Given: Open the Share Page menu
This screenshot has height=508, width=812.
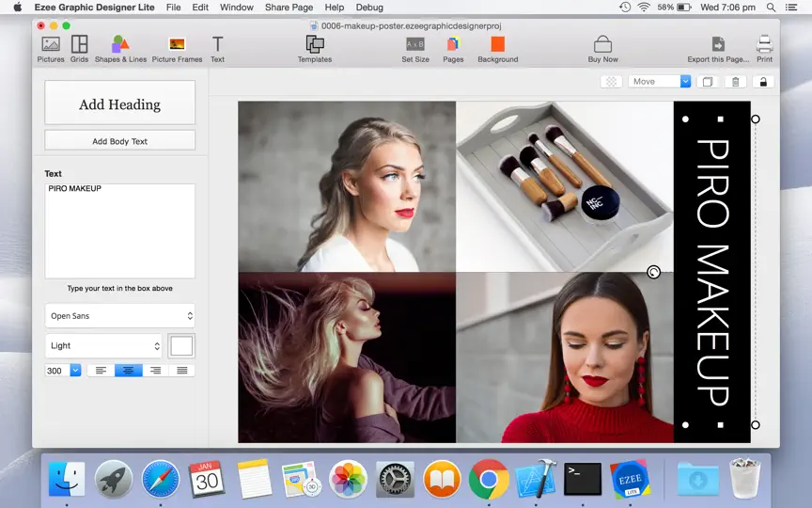Looking at the screenshot, I should 289,8.
